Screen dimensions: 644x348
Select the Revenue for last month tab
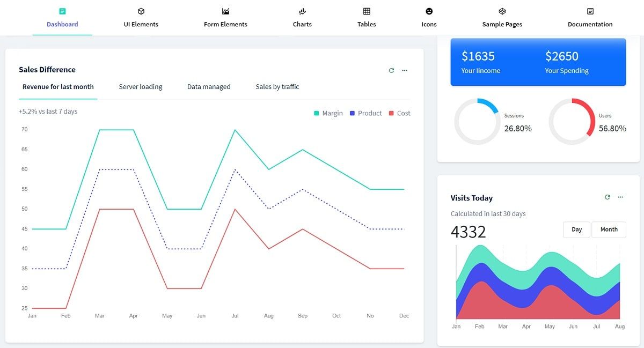pyautogui.click(x=58, y=87)
